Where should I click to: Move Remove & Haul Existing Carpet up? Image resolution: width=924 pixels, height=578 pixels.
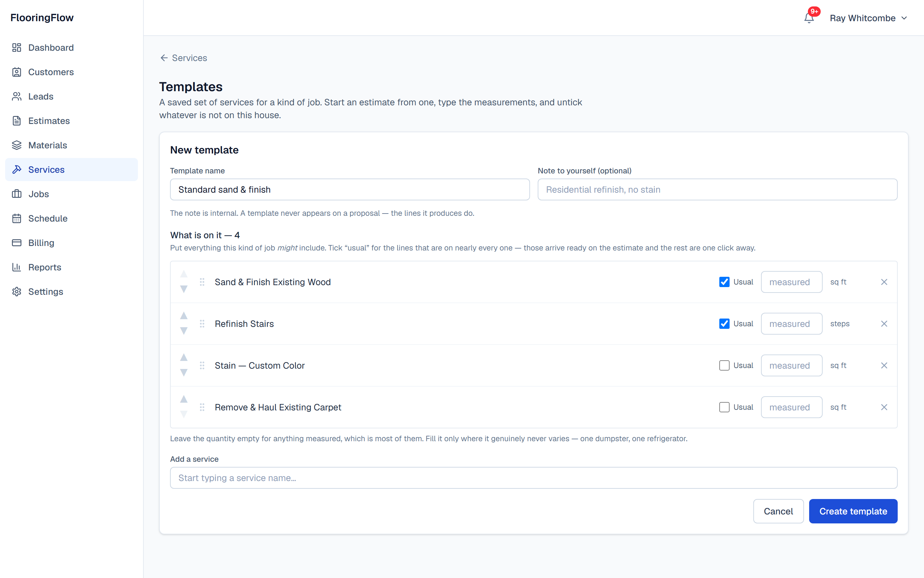point(184,399)
